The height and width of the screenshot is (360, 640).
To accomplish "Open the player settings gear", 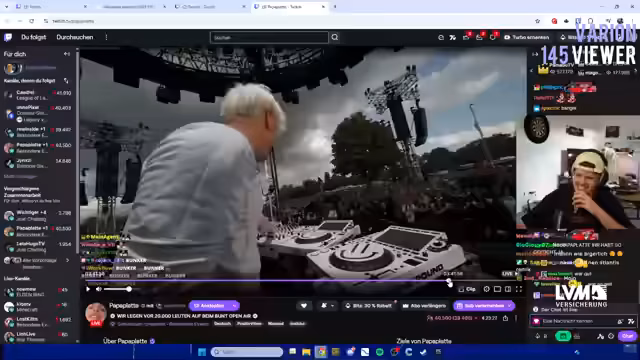I will 487,289.
